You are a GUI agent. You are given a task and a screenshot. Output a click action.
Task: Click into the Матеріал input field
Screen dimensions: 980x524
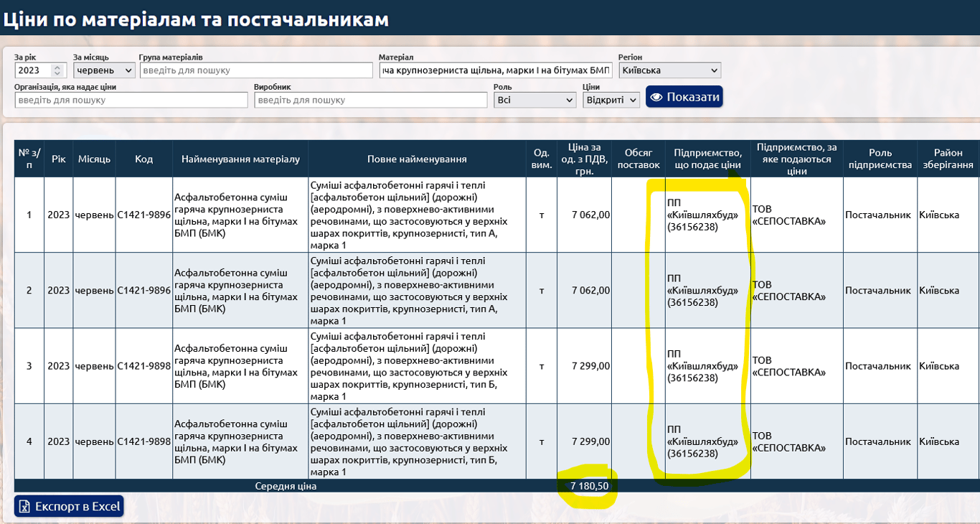pos(496,70)
